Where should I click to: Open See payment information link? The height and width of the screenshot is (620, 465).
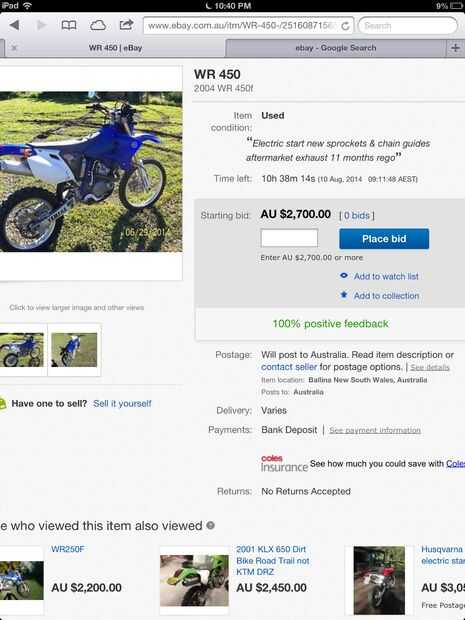click(x=375, y=430)
